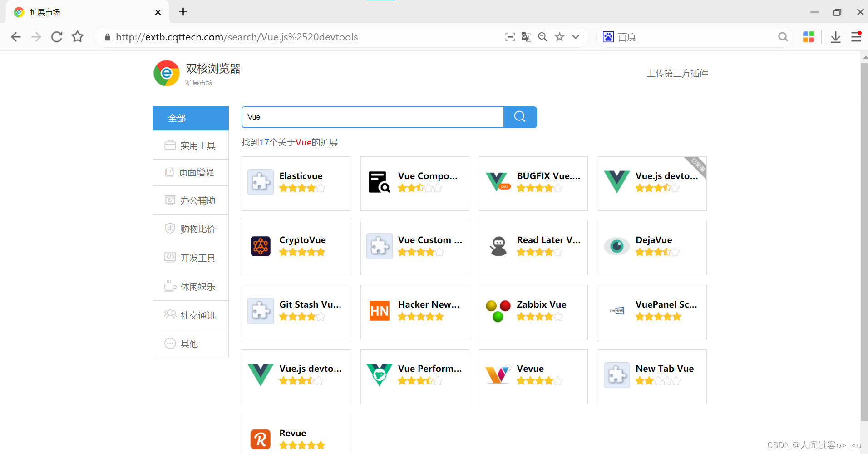Click the DejaVue eye icon
The width and height of the screenshot is (868, 454).
tap(616, 246)
